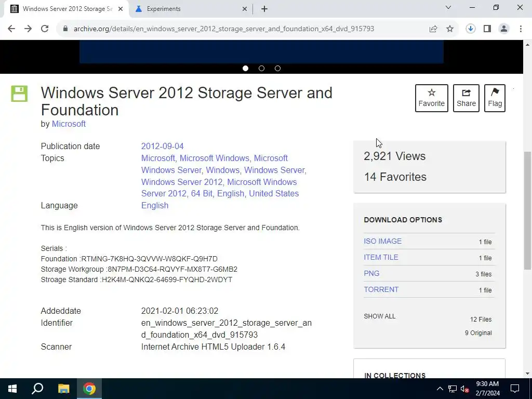Share this page using the address bar share icon
The height and width of the screenshot is (399, 532).
433,29
